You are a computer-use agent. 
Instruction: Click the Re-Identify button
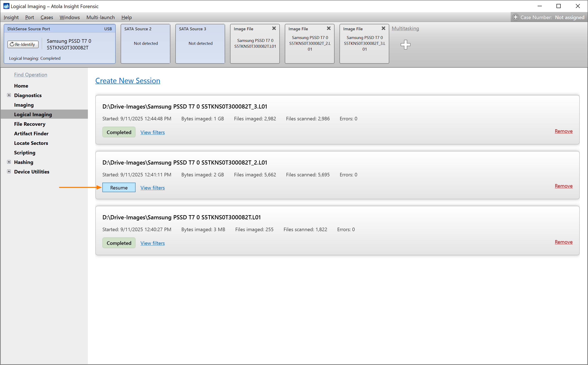[23, 44]
